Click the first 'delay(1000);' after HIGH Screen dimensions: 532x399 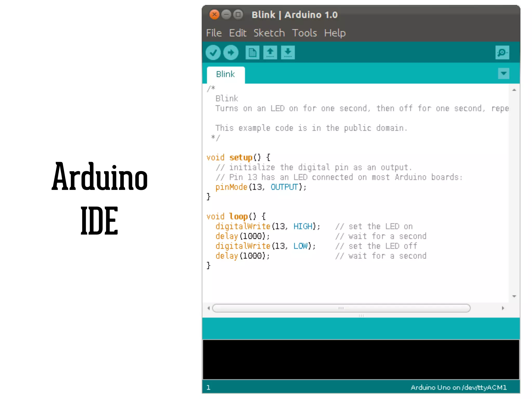click(x=243, y=236)
